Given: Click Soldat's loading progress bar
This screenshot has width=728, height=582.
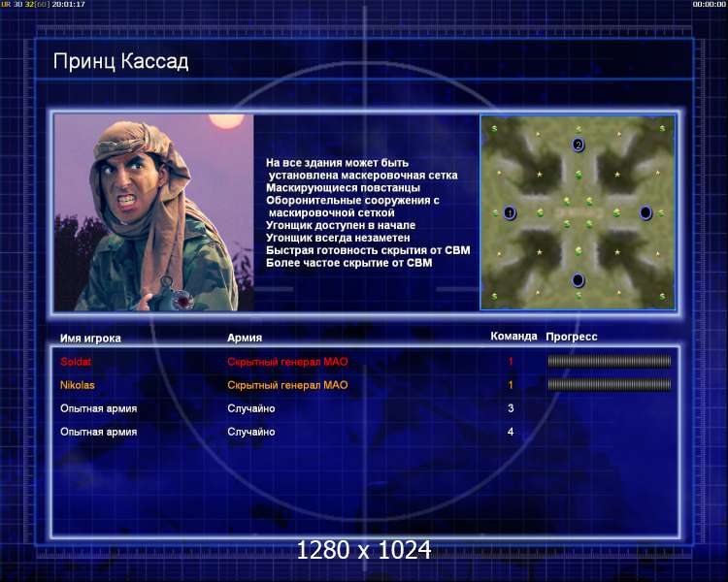Looking at the screenshot, I should tap(610, 361).
